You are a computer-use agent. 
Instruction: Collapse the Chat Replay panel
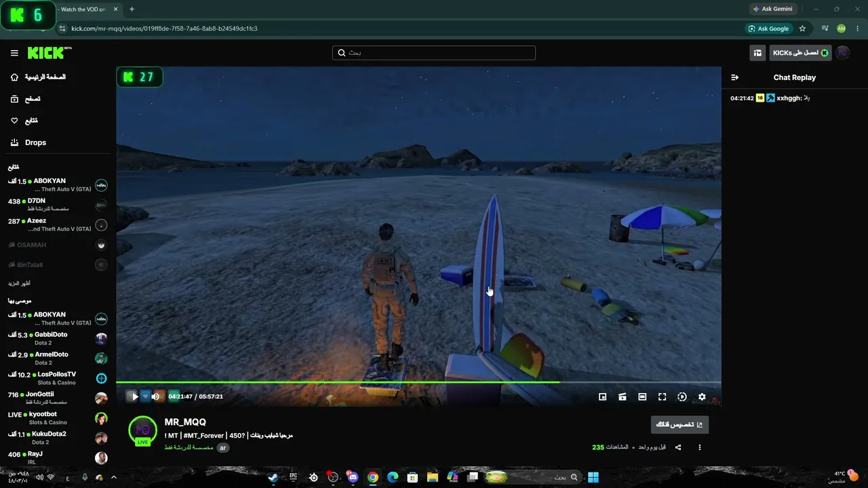(734, 77)
